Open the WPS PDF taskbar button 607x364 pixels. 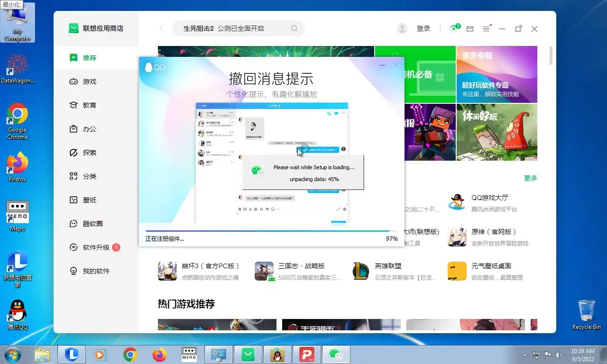point(306,355)
